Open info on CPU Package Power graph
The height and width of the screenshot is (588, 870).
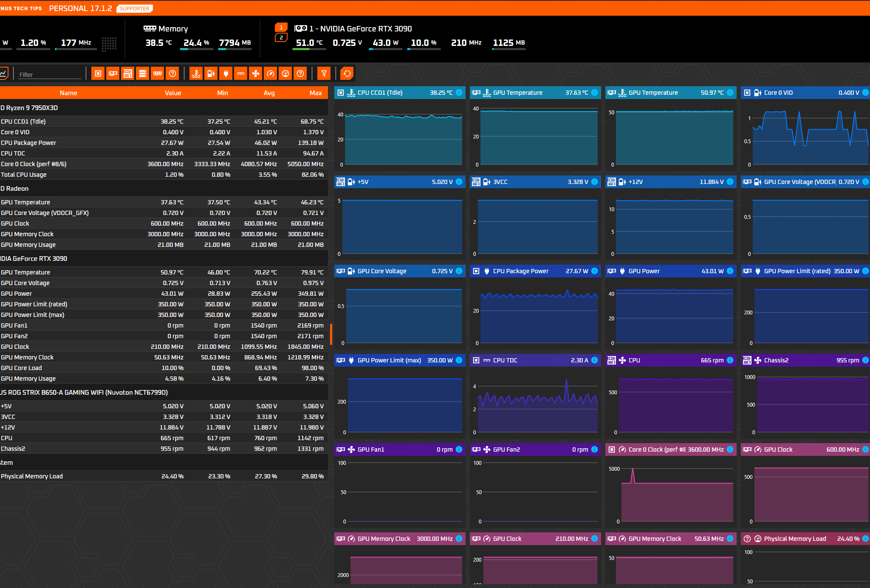coord(595,271)
